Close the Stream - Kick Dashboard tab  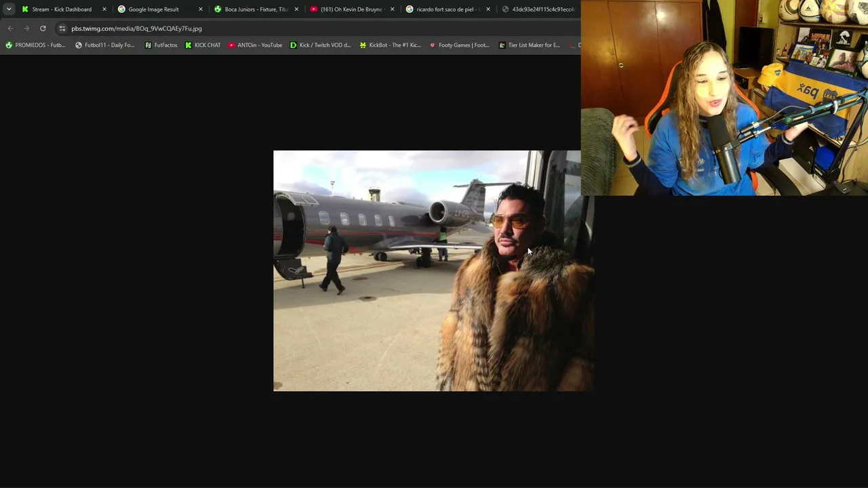point(104,9)
